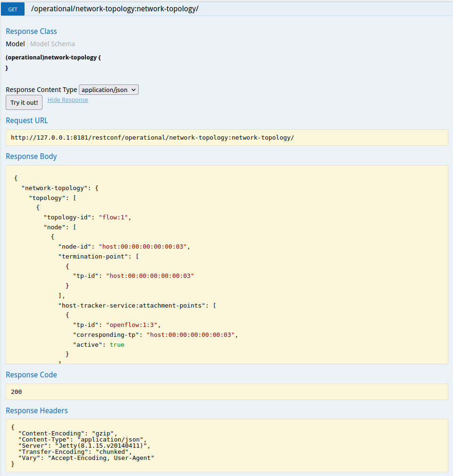
Task: Click the Hide Response link
Action: tap(67, 100)
